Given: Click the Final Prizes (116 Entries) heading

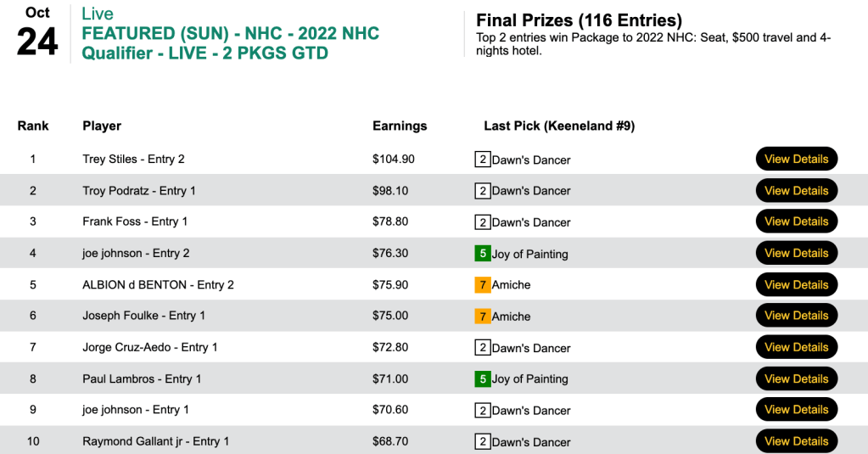Looking at the screenshot, I should click(x=579, y=20).
